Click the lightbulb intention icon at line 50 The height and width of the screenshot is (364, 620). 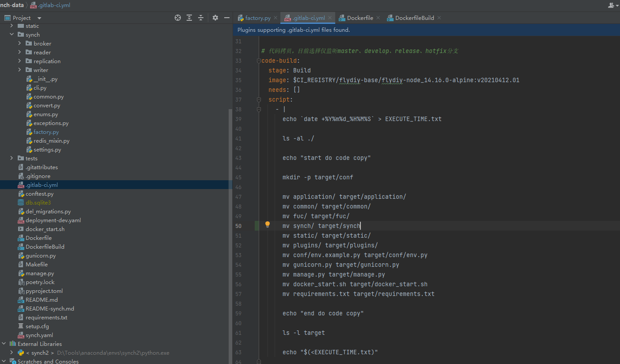(267, 226)
